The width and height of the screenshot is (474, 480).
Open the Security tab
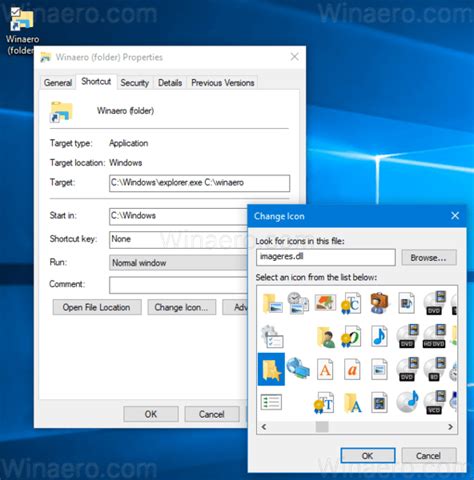(x=135, y=83)
